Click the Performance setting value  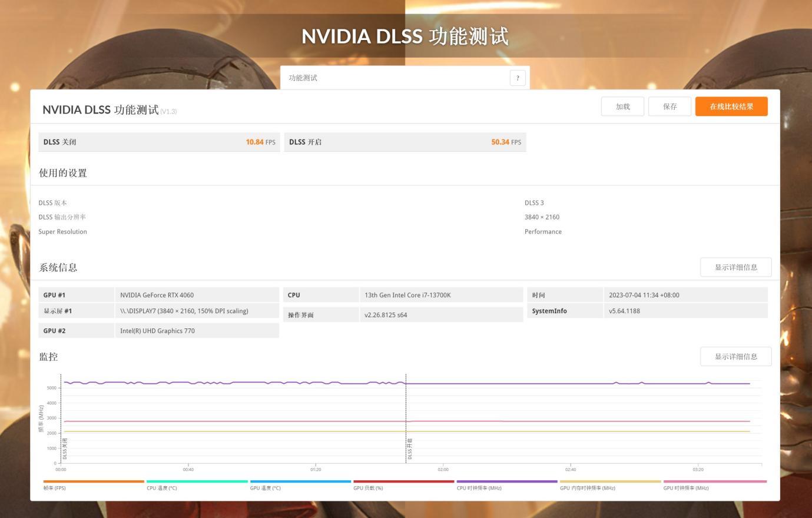pos(543,232)
